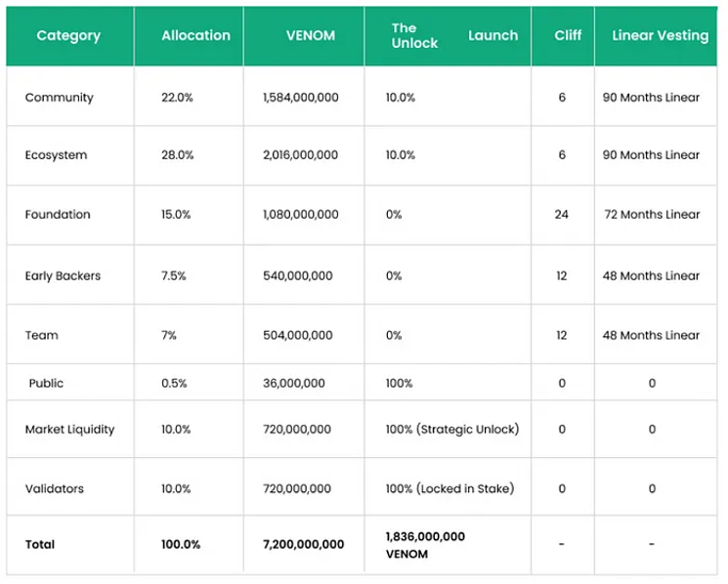Select the 2,016,000,000 VENOM amount
Viewport: 728px width, 584px height.
(x=300, y=155)
